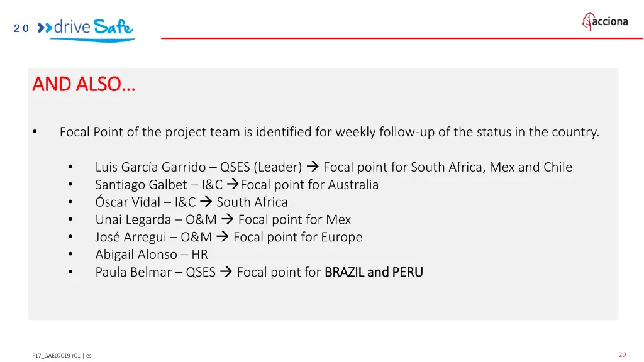Click the arrow after Santiago Galbet – I&C
The height and width of the screenshot is (362, 644).
pyautogui.click(x=233, y=184)
